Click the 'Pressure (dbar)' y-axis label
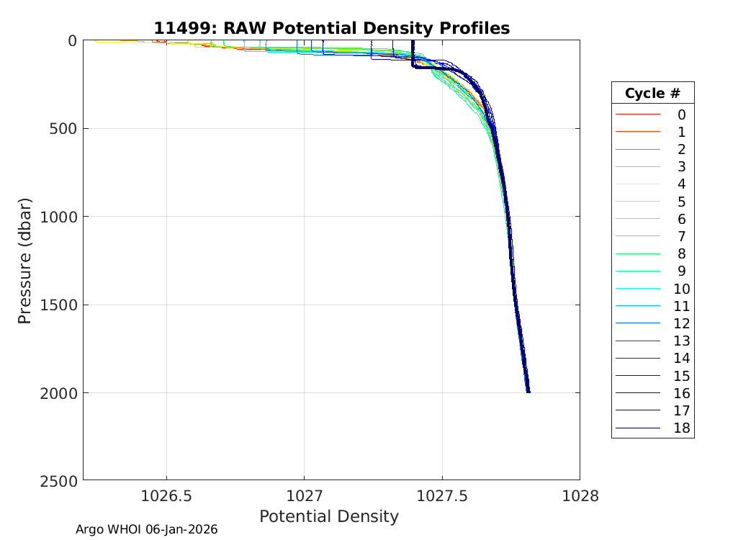The width and height of the screenshot is (756, 540). 25,260
